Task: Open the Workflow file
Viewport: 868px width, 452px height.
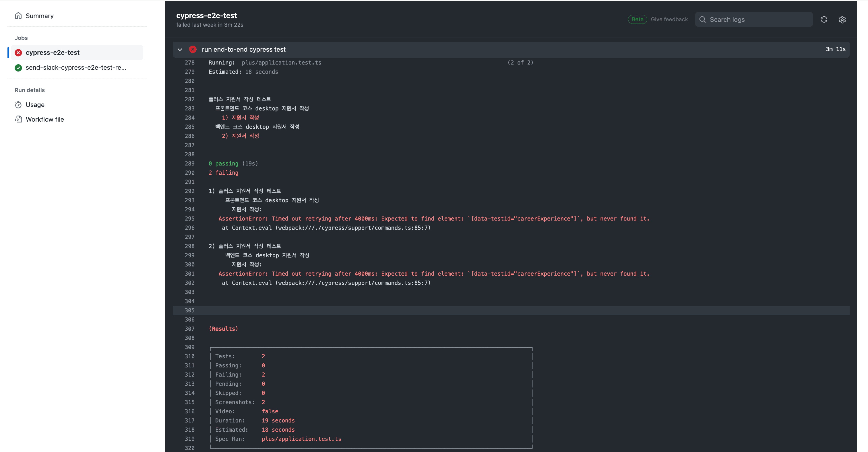Action: (44, 119)
